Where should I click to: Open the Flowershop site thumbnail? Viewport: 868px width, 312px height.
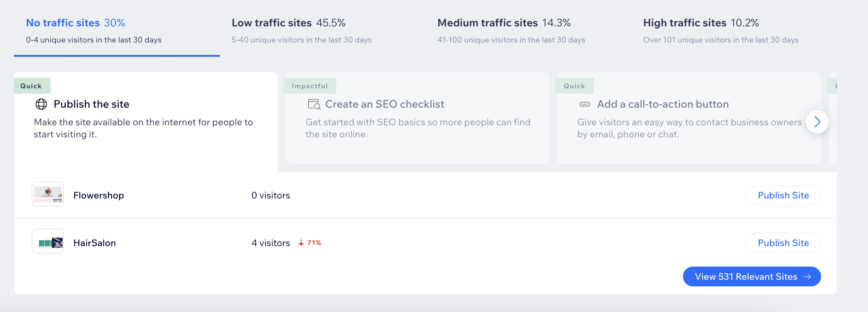(48, 194)
